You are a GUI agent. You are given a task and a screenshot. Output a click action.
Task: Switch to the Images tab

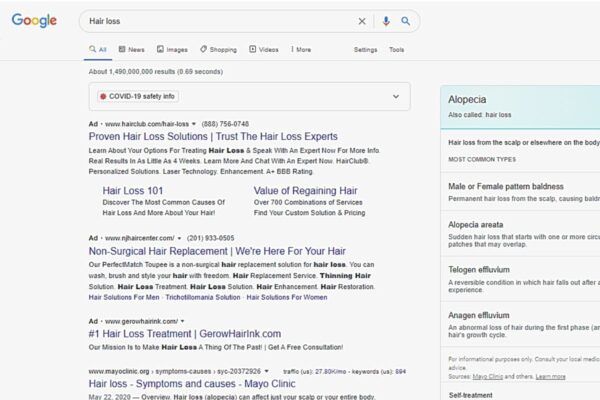[x=172, y=49]
